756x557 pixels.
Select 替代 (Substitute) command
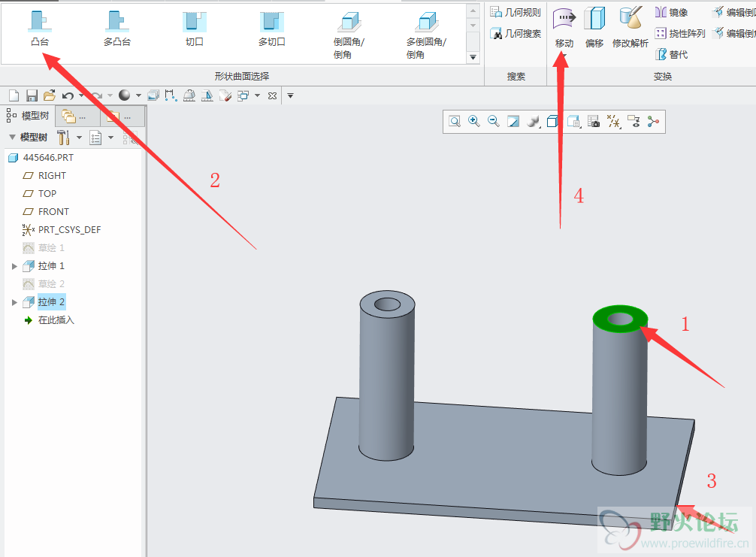[671, 54]
